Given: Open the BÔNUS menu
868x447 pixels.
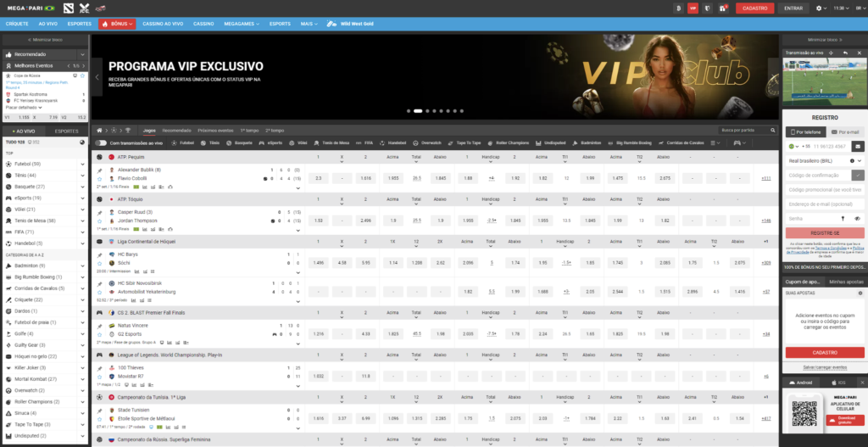Looking at the screenshot, I should (117, 24).
